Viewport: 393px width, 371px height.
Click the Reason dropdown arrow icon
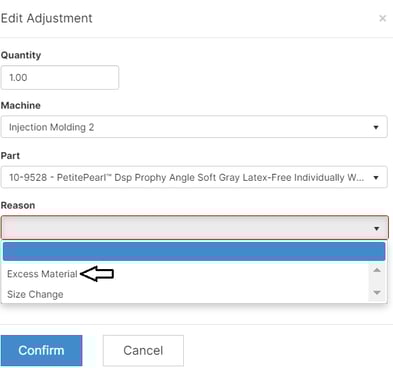(376, 229)
